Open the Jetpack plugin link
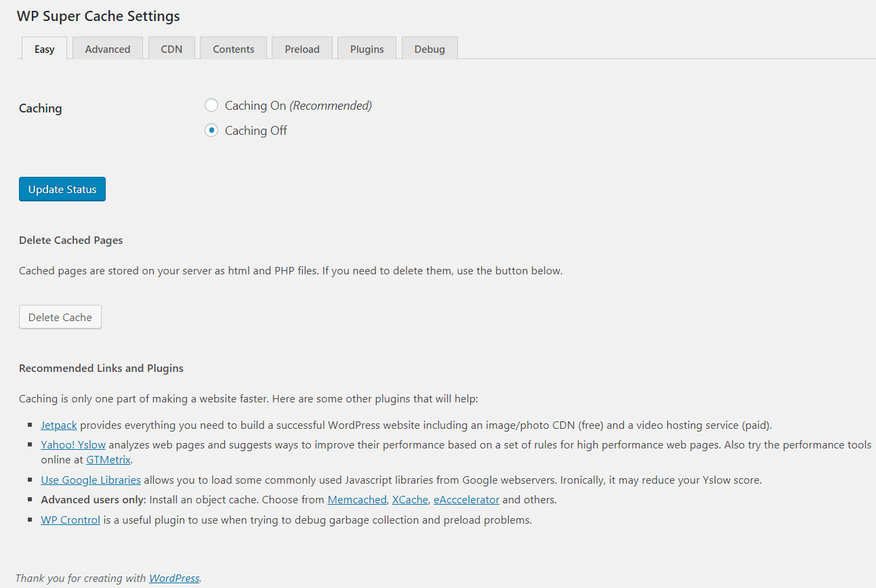 coord(58,425)
